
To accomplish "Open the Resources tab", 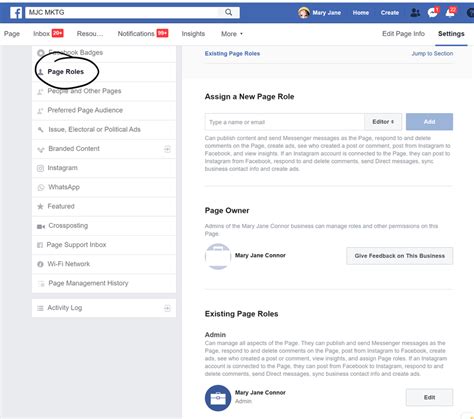I will tap(90, 34).
